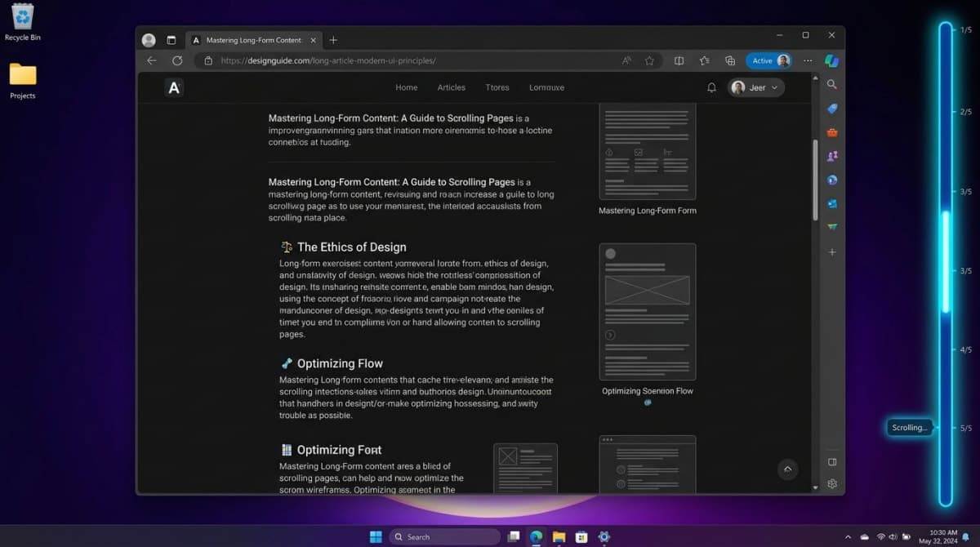
Task: Open the browser ellipsis settings menu
Action: 807,60
